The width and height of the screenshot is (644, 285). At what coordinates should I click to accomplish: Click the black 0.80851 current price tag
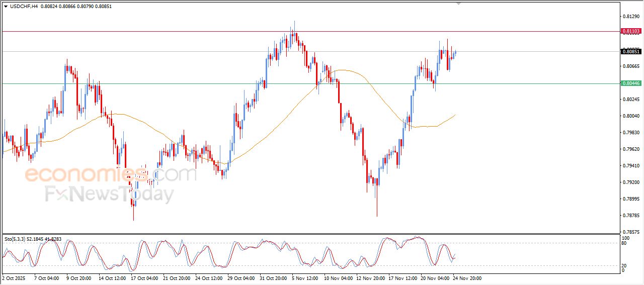tap(631, 51)
